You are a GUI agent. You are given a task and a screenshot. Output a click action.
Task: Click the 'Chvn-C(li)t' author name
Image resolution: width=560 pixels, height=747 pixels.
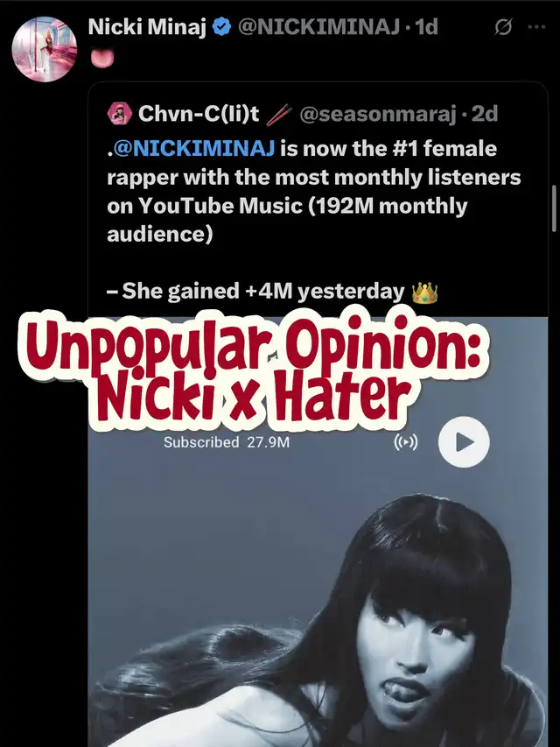(x=199, y=115)
